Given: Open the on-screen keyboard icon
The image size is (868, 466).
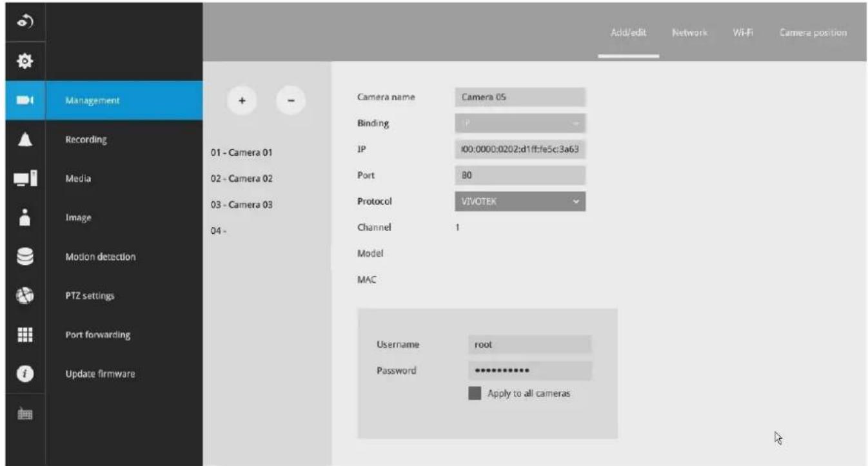Looking at the screenshot, I should tap(25, 413).
